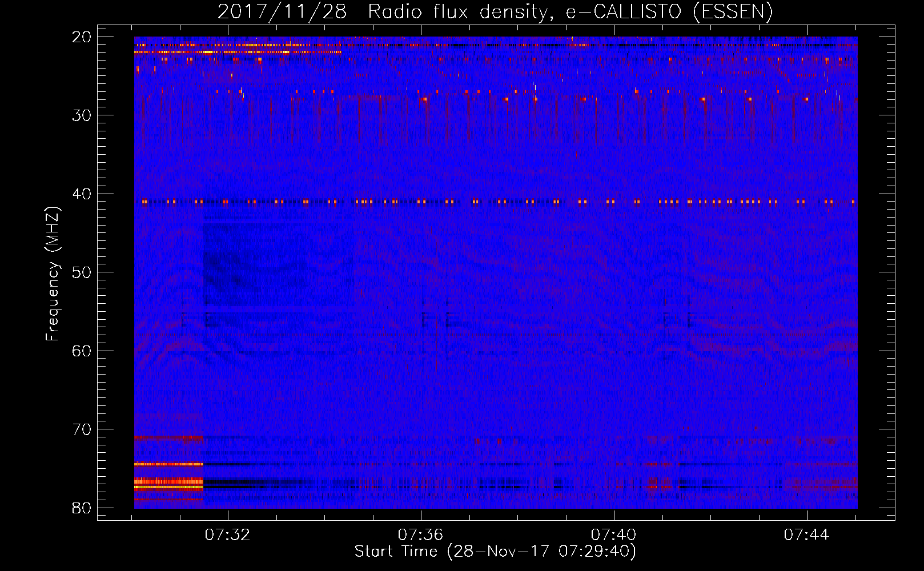Click the 20 frequency tick label
The image size is (924, 571).
click(x=82, y=37)
